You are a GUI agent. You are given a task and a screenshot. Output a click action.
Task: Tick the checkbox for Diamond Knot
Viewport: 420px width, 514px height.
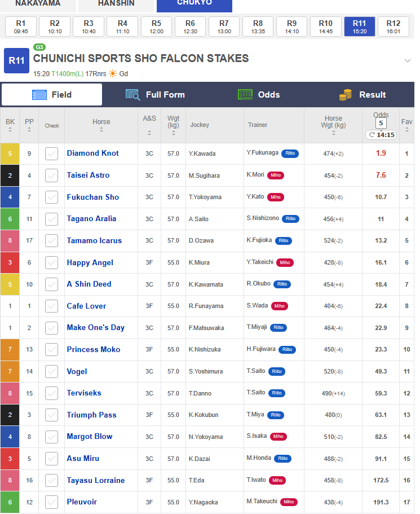pos(51,153)
